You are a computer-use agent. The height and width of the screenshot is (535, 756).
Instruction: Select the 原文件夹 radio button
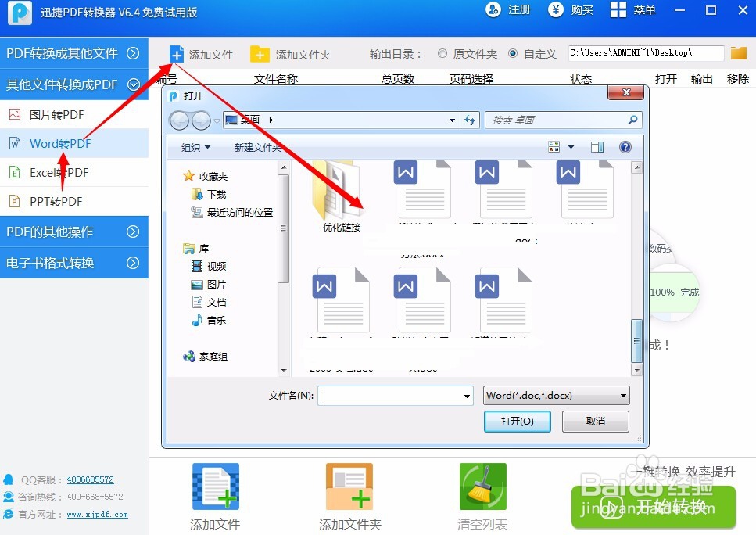442,53
